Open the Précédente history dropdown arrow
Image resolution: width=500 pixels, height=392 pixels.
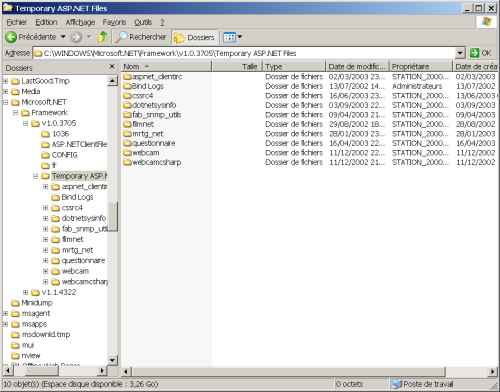[x=63, y=37]
